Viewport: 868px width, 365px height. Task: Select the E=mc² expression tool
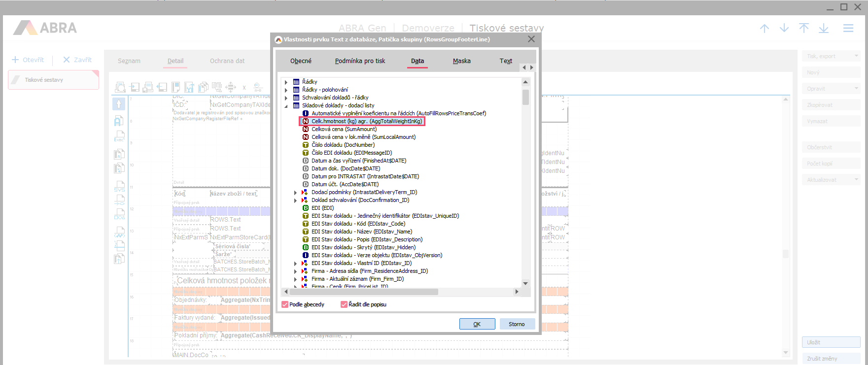pos(119,137)
